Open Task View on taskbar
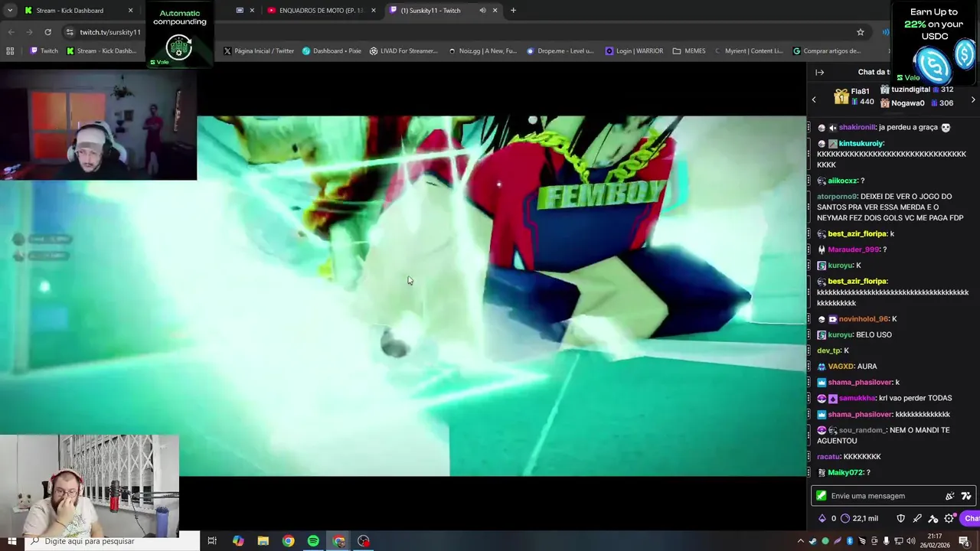 [212, 541]
